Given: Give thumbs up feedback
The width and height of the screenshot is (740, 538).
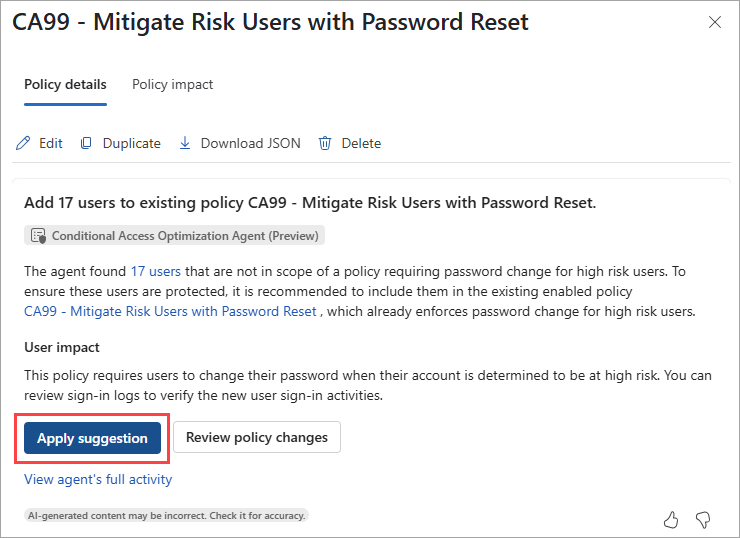Looking at the screenshot, I should coord(671,519).
